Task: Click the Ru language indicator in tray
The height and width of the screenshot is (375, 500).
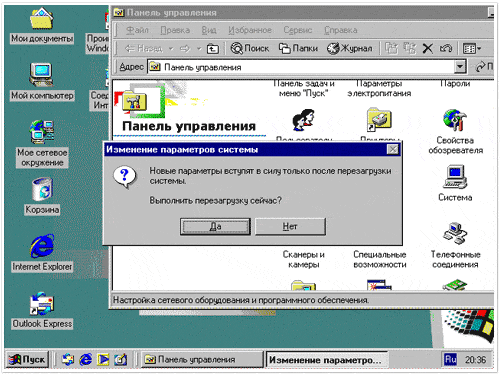Action: [x=450, y=359]
